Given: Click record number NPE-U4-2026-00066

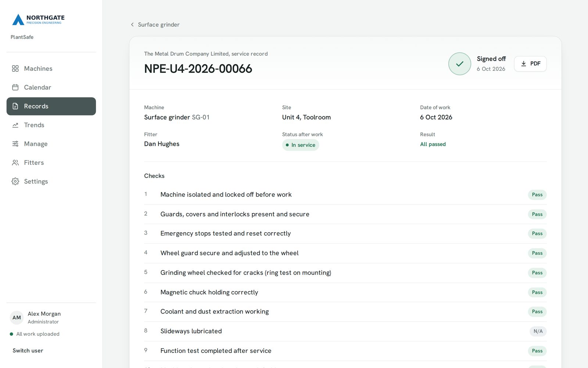Looking at the screenshot, I should coord(198,69).
